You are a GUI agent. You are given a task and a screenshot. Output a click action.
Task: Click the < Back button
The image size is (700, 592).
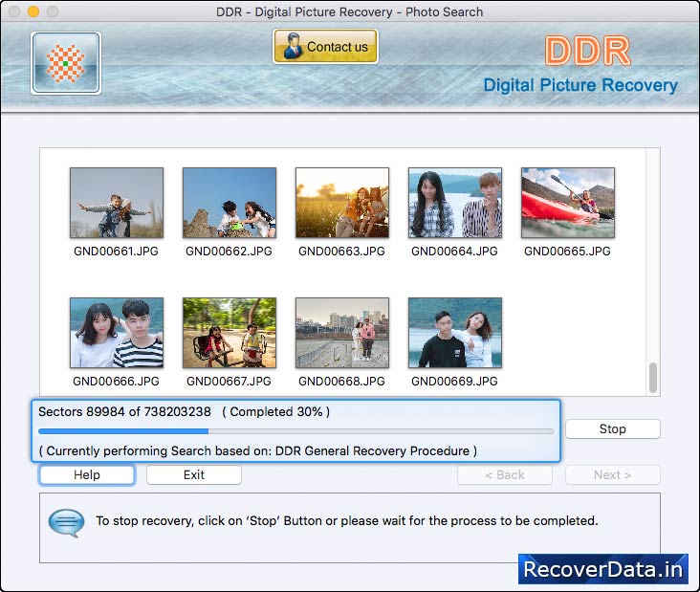click(505, 474)
